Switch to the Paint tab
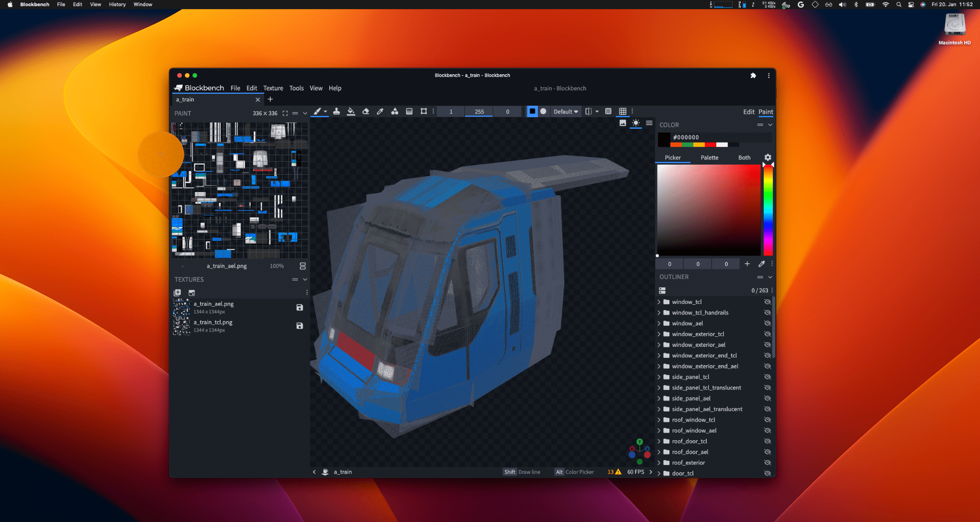980x522 pixels. click(x=766, y=111)
